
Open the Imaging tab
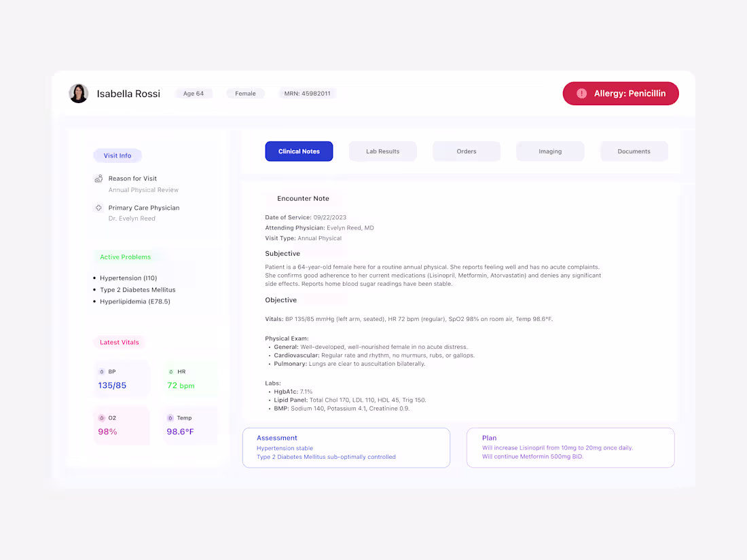point(550,151)
